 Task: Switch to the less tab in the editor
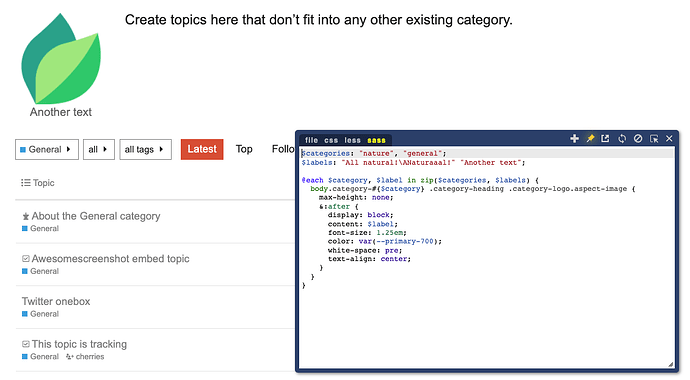352,140
